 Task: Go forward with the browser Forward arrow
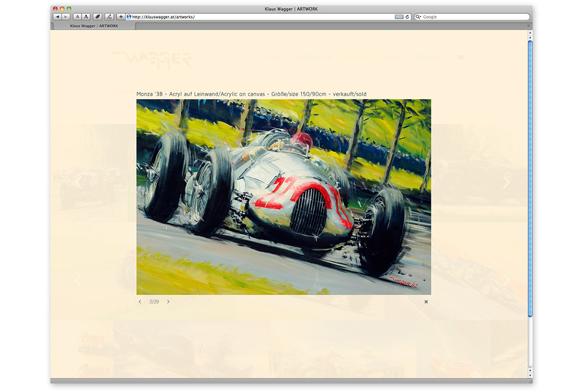[x=66, y=17]
